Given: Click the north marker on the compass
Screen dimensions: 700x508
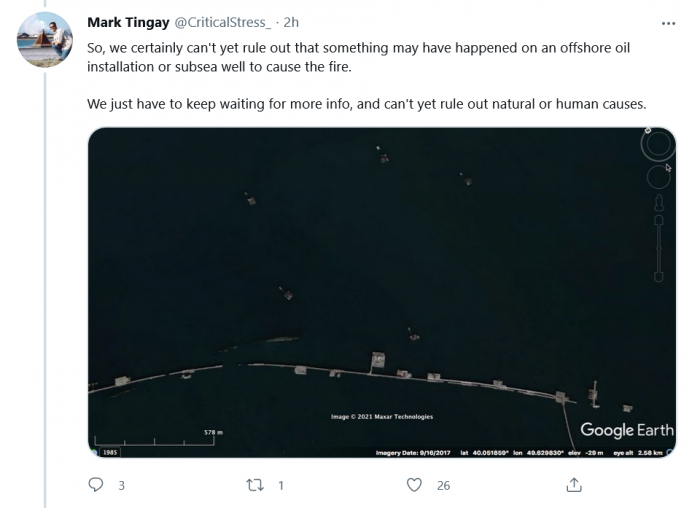Looking at the screenshot, I should click(648, 131).
